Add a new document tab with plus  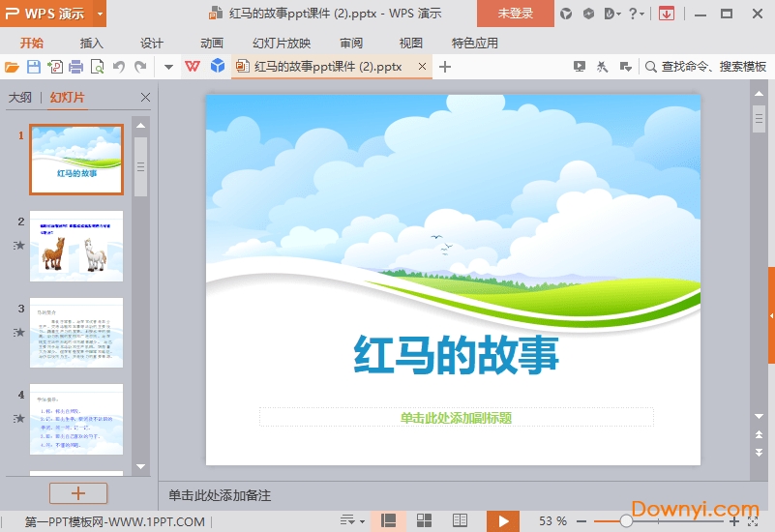445,67
